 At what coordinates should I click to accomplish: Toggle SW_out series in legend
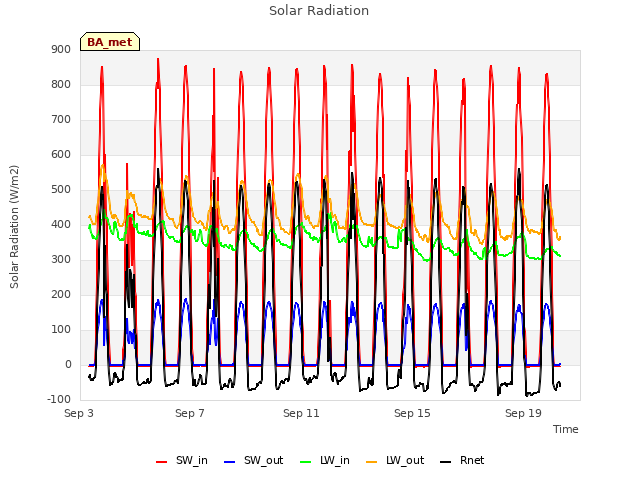253,460
